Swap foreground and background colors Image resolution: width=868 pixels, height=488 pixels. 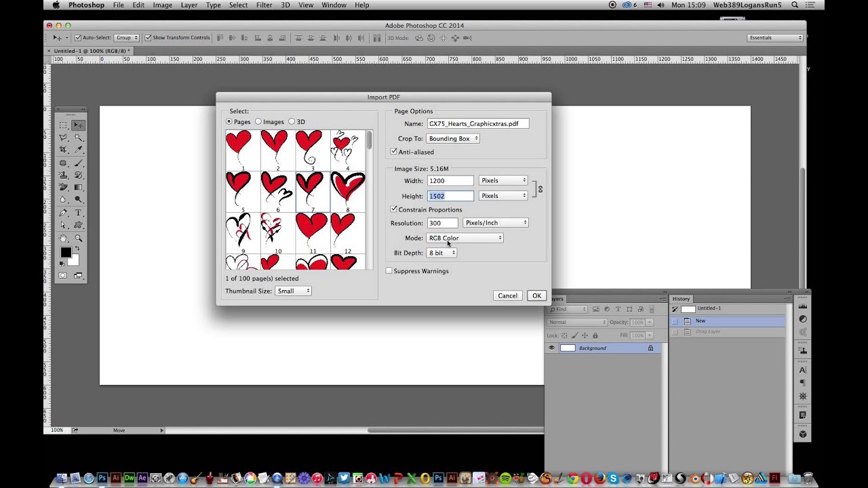(x=77, y=248)
